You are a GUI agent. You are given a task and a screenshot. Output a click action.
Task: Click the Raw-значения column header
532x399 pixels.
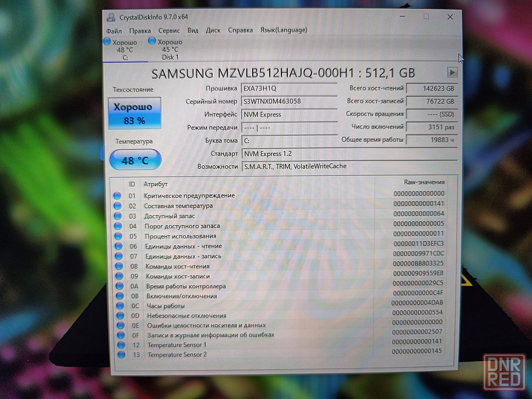[x=424, y=182]
